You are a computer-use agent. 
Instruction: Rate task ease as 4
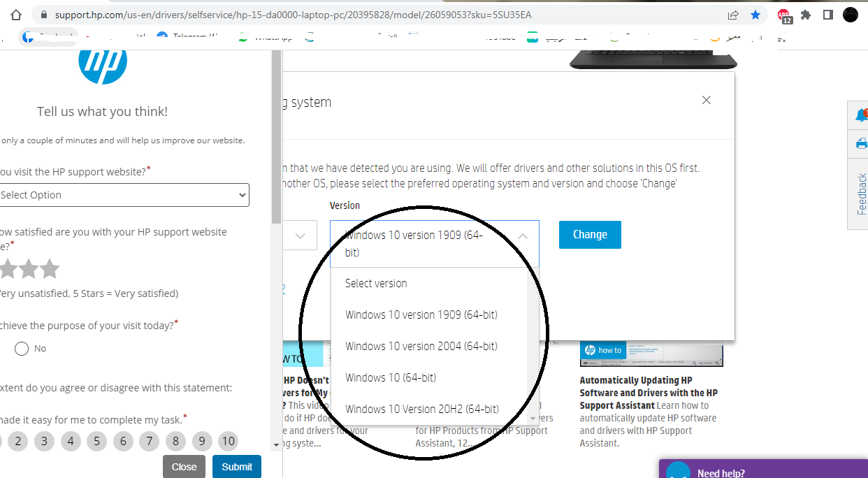[x=71, y=441]
